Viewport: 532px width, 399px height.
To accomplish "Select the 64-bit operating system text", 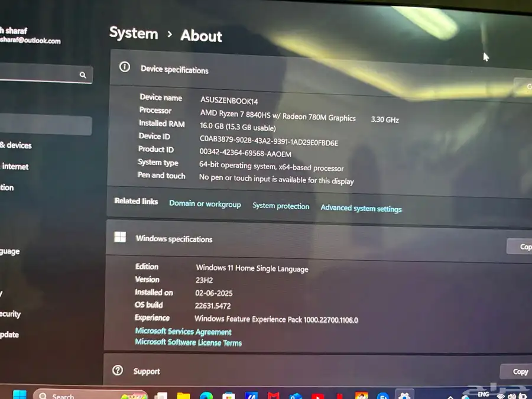I will coord(271,166).
